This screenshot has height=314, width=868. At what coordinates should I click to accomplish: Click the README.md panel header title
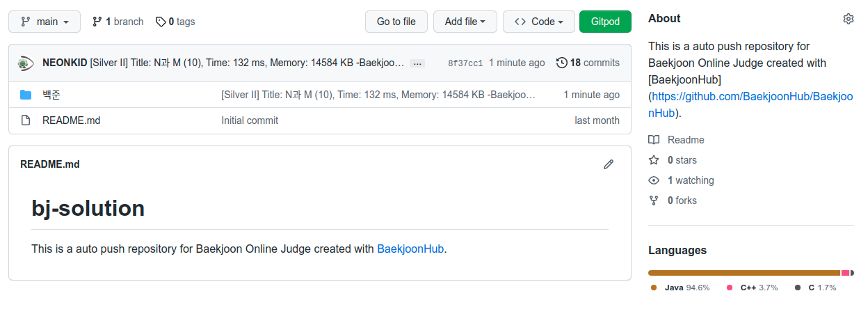pos(50,164)
